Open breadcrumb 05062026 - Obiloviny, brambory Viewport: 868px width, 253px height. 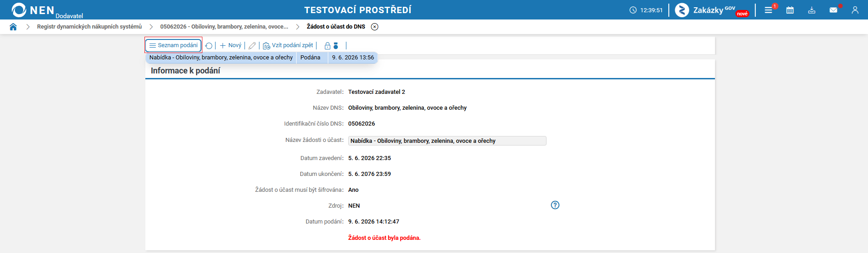[224, 27]
